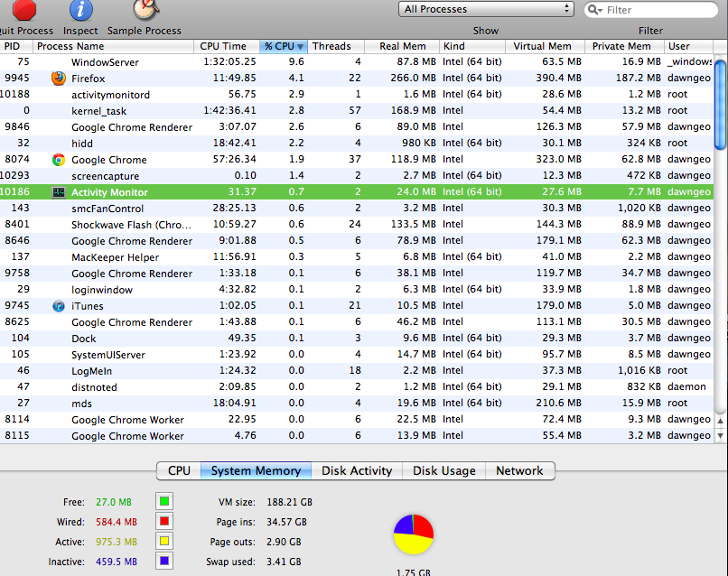The height and width of the screenshot is (576, 728).
Task: Switch to the CPU tab
Action: tap(179, 470)
